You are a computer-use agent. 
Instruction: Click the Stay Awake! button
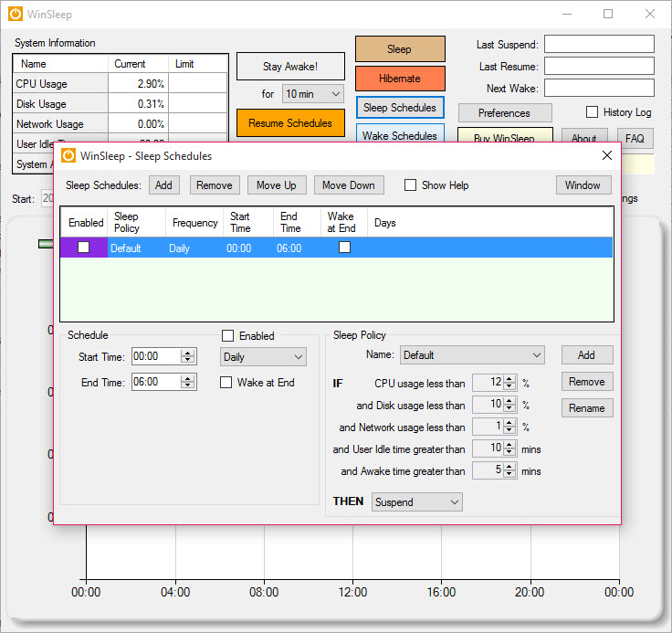pos(290,67)
